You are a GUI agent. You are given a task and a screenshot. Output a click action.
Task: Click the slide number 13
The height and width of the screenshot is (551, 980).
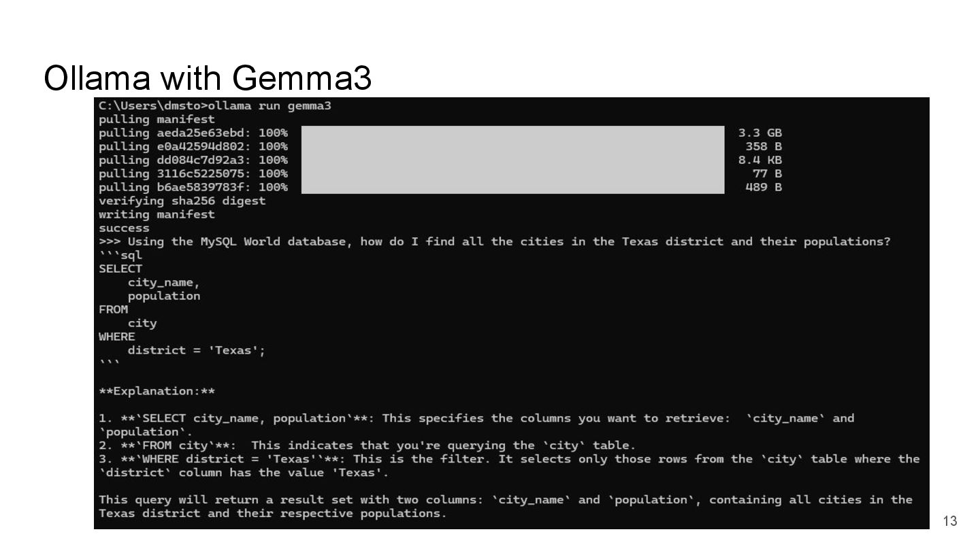coord(950,521)
